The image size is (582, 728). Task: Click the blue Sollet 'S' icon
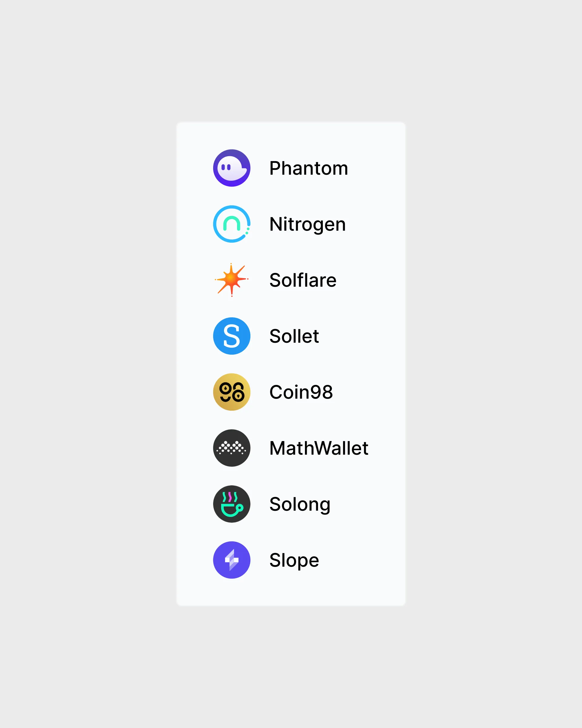tap(232, 336)
